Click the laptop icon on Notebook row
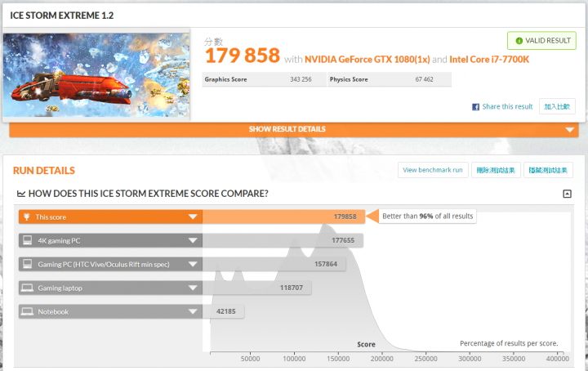Screen dimensions: 588x371 tap(27, 311)
